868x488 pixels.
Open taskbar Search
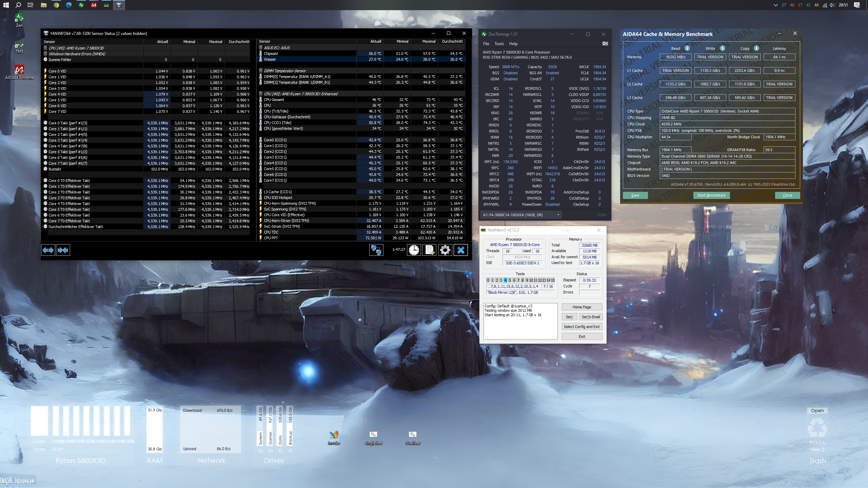click(x=18, y=5)
